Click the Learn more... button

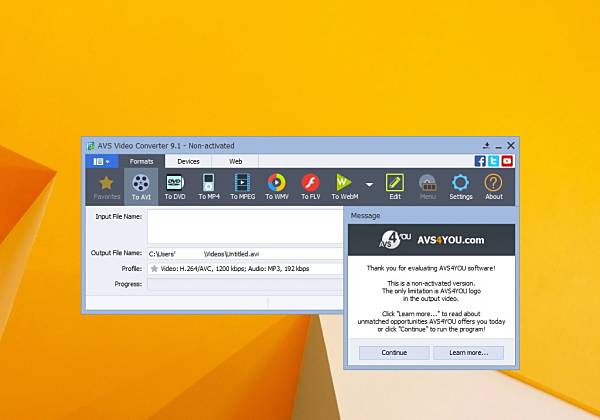point(468,353)
